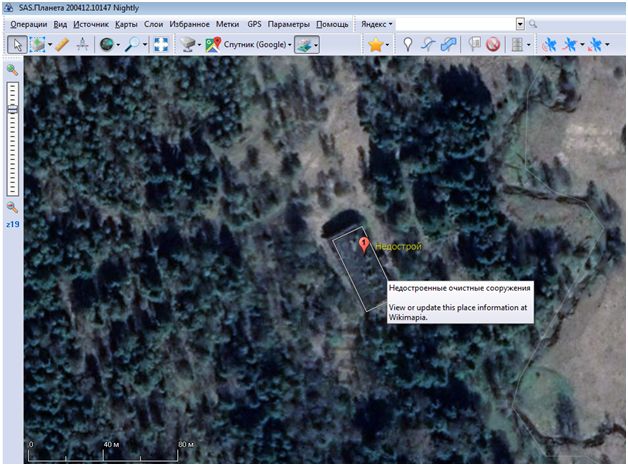Open the placemark manager list icon
This screenshot has height=466, width=628.
(x=474, y=44)
